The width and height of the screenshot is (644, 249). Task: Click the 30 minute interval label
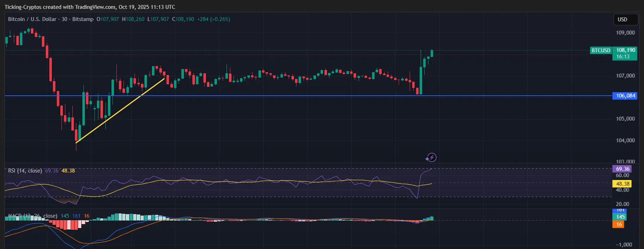[64, 19]
